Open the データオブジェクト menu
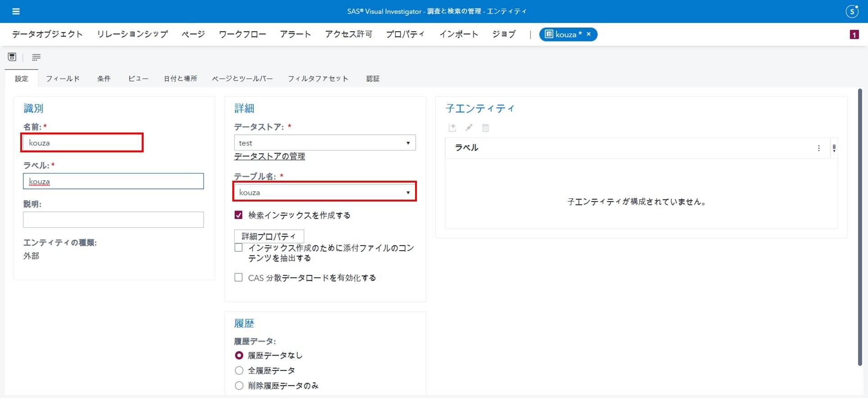The image size is (868, 398). click(47, 34)
